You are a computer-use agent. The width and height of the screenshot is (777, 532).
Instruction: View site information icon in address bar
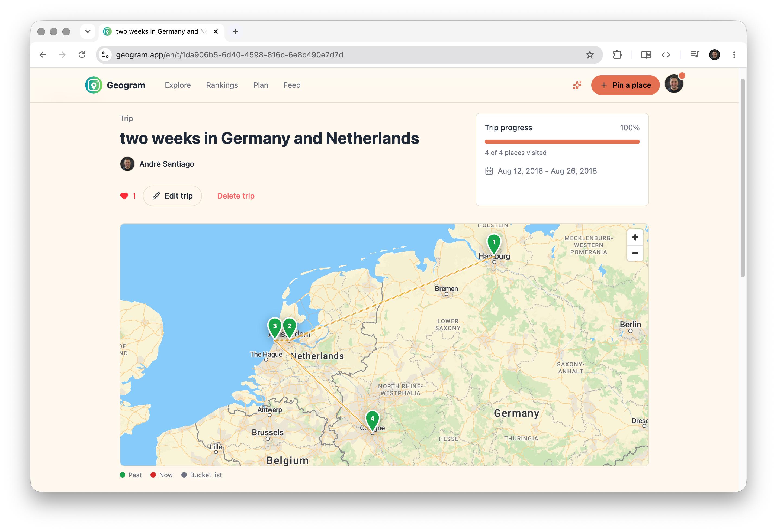(106, 55)
